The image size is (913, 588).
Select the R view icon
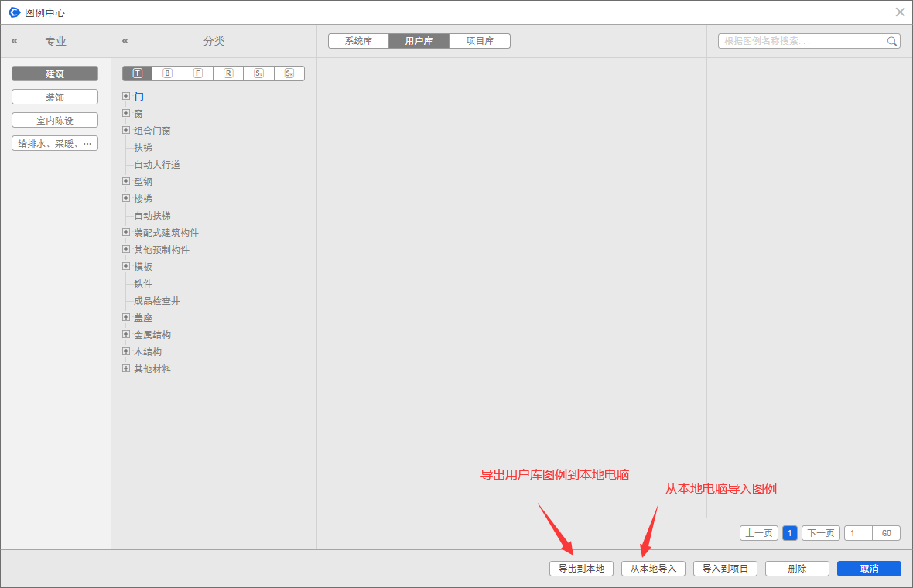pyautogui.click(x=228, y=73)
